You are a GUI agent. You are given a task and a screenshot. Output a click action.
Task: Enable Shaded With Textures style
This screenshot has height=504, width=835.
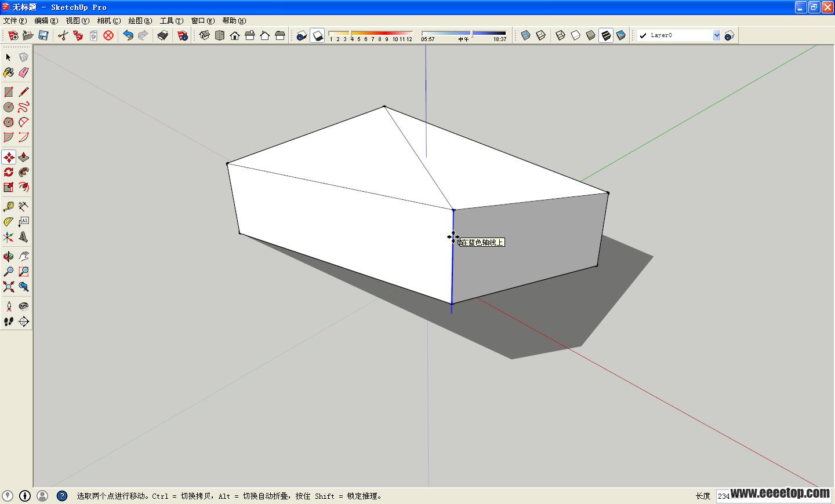[606, 35]
